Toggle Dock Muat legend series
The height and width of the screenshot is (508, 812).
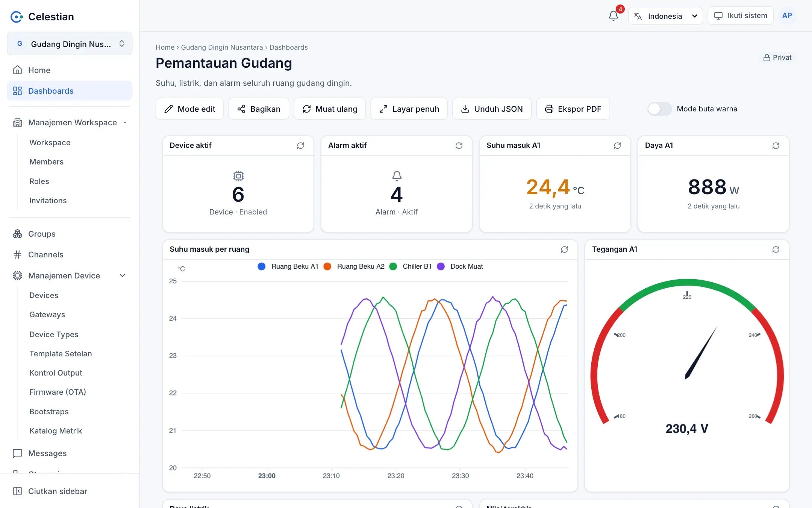[460, 266]
